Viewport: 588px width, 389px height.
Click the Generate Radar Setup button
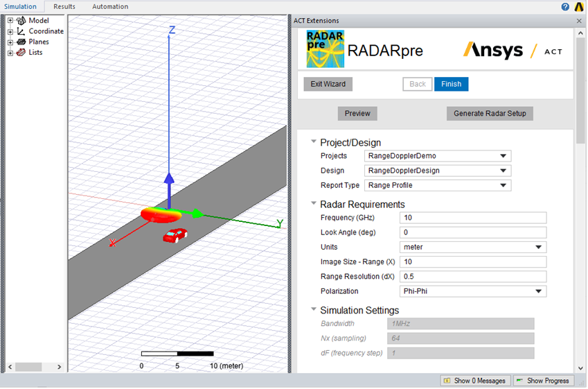(490, 114)
